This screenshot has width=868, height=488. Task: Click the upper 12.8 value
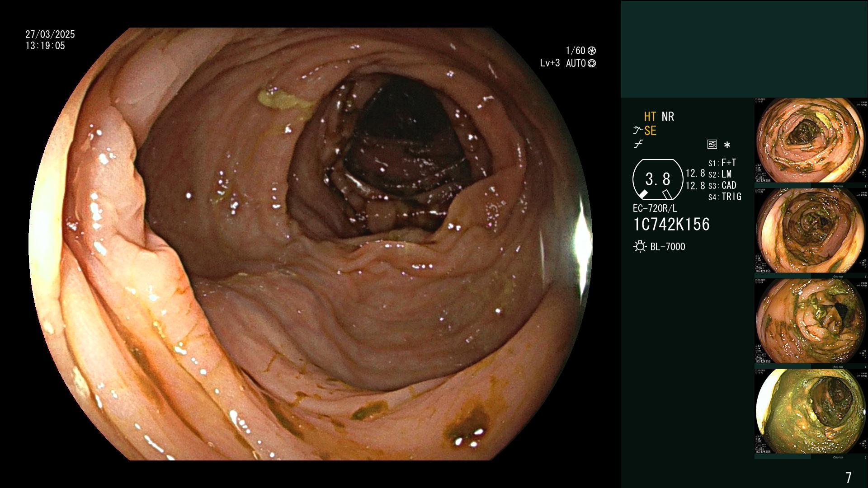pos(695,174)
